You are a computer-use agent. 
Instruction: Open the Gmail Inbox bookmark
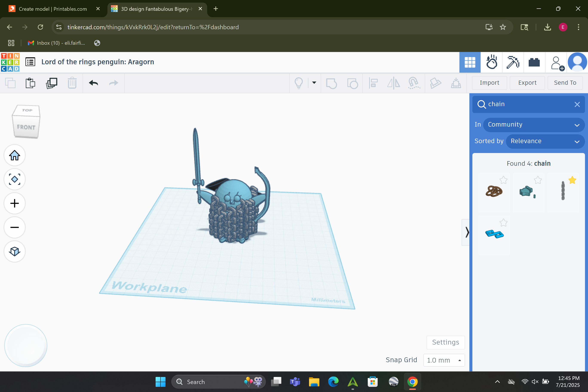[x=57, y=43]
